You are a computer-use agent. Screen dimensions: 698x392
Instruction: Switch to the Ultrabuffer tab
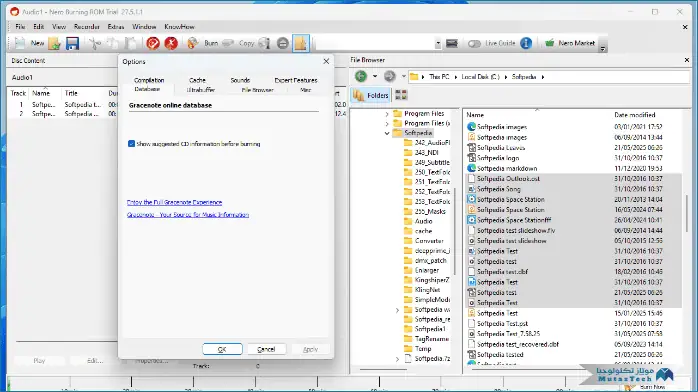[x=201, y=90]
